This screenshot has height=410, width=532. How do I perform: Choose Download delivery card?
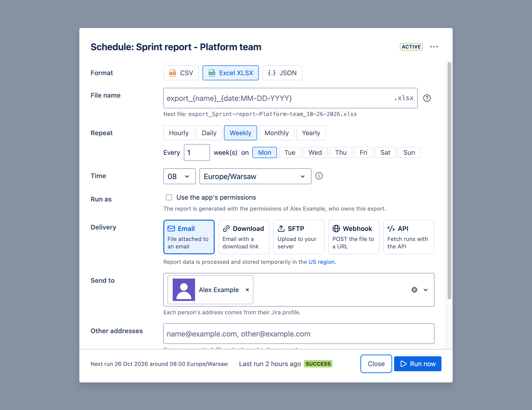coord(244,237)
